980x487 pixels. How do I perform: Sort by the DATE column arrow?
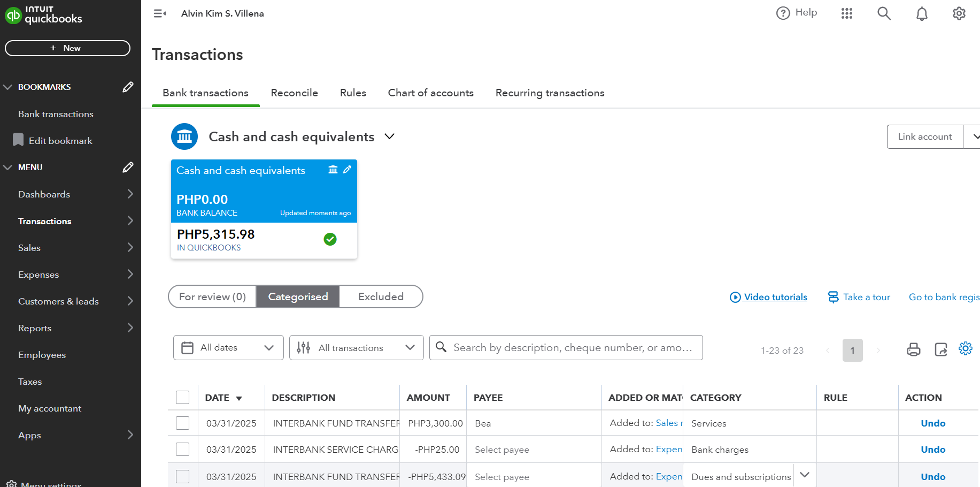239,398
